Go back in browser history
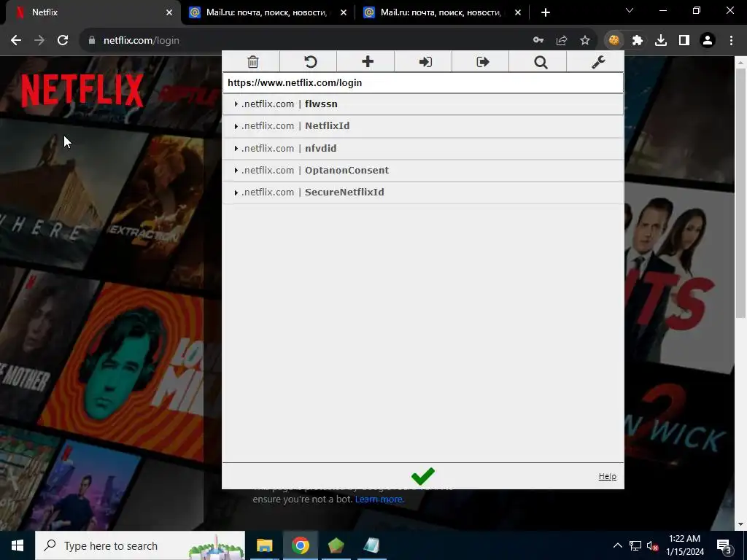Screen dimensions: 747x560 [16, 41]
